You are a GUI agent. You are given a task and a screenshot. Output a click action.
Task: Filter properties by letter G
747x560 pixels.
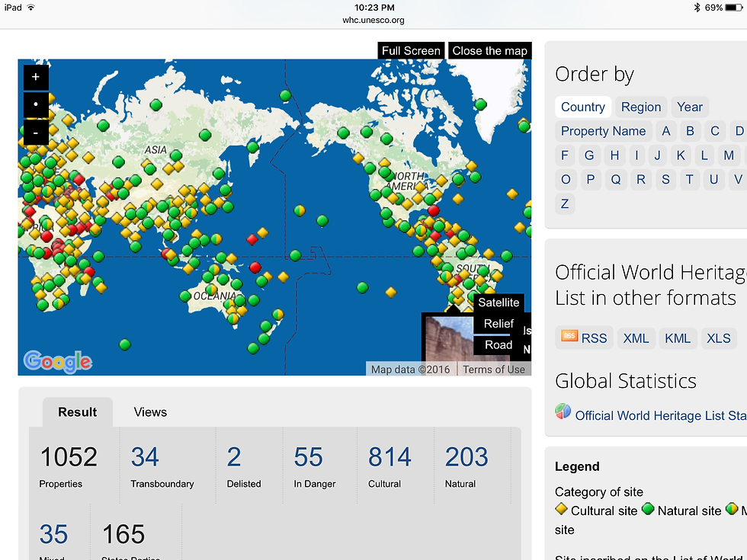589,155
